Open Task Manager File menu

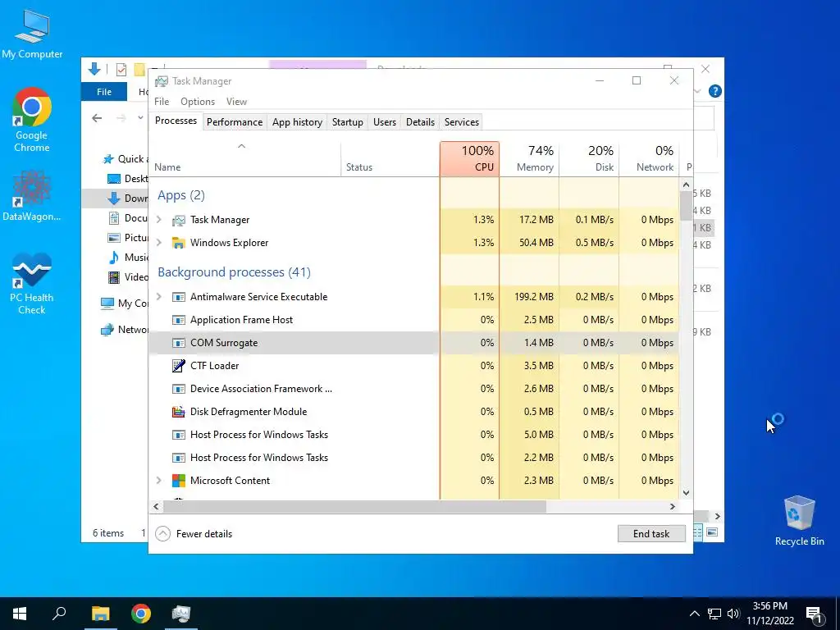coord(162,102)
